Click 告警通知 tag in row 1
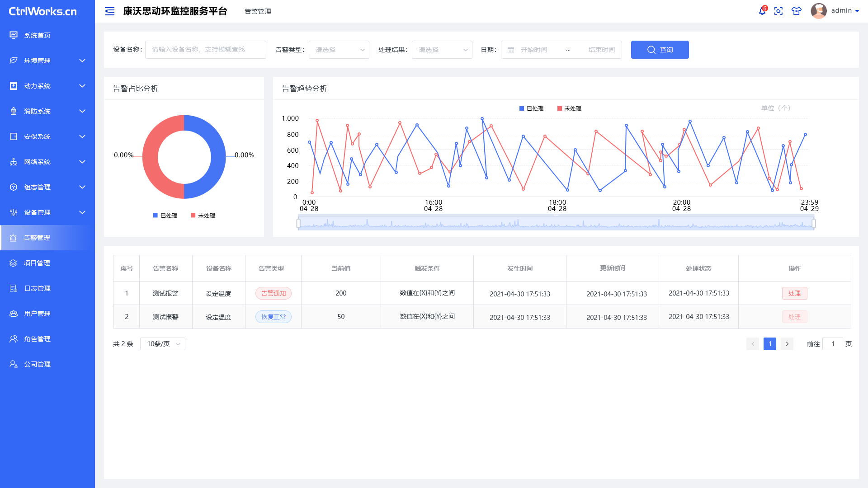This screenshot has width=868, height=488. [274, 293]
